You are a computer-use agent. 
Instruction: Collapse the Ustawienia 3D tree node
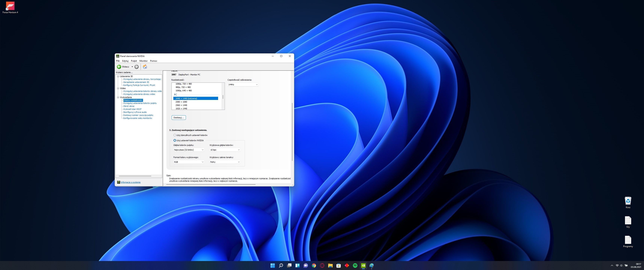118,76
